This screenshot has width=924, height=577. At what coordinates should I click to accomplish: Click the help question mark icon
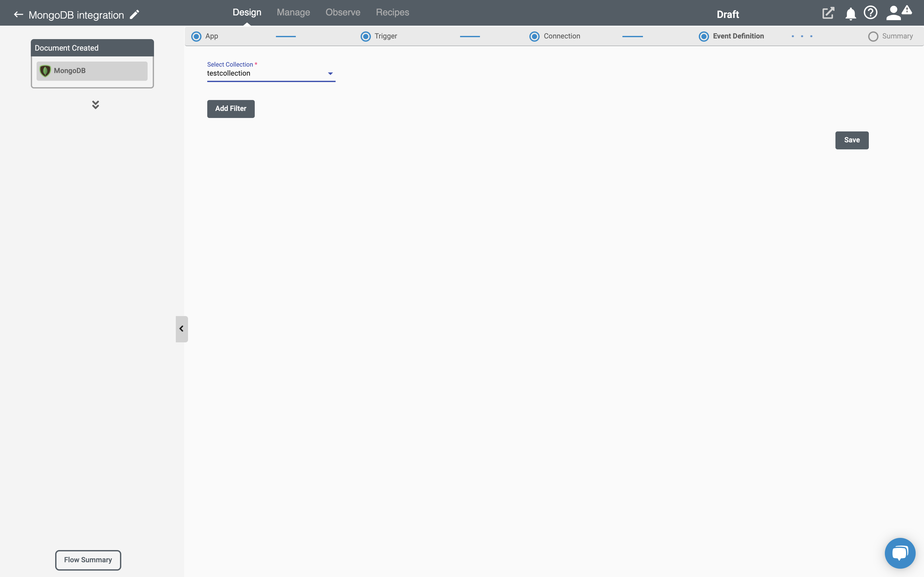tap(870, 12)
